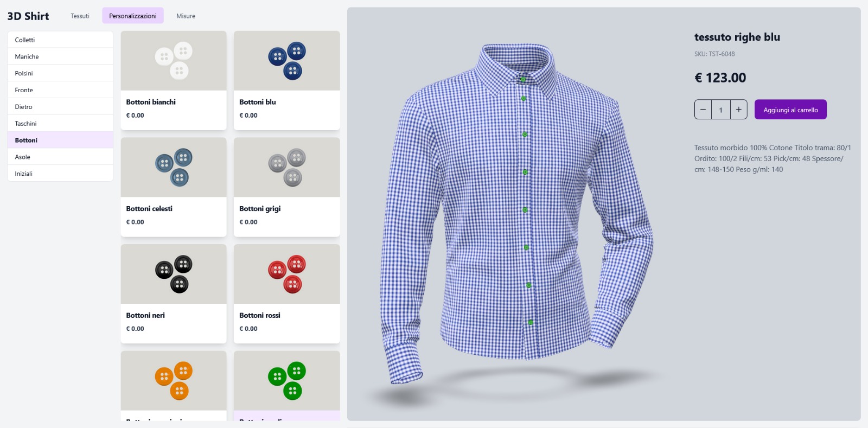Viewport: 868px width, 428px height.
Task: Open the Polsini customization category
Action: coord(60,73)
